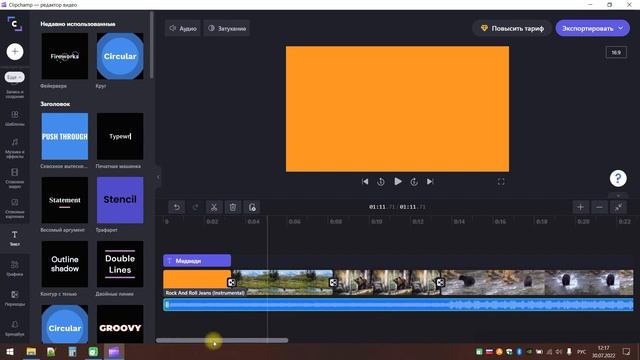Undo the last timeline action

click(x=176, y=207)
